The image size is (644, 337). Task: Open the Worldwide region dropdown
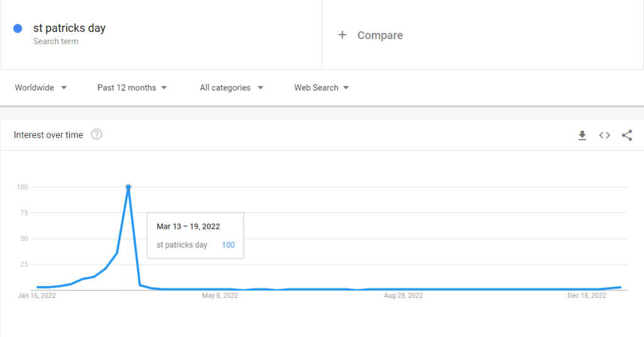click(41, 87)
